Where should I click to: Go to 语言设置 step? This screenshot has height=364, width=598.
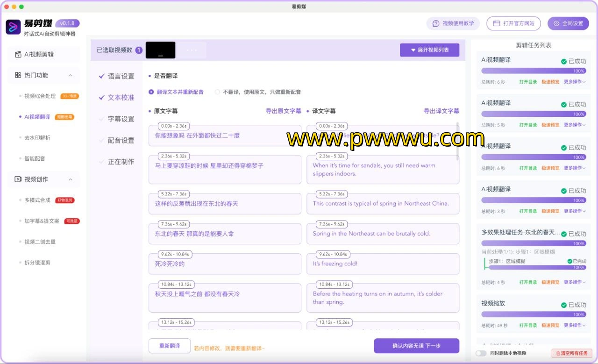click(116, 76)
